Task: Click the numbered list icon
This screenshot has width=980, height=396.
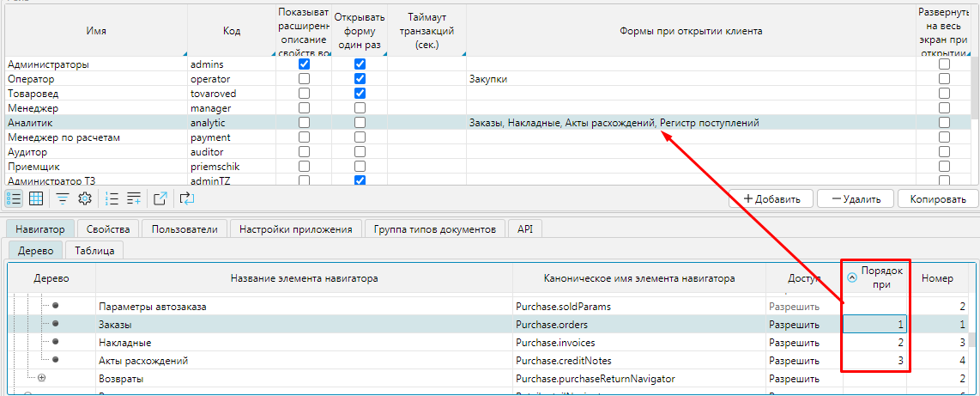Action: pyautogui.click(x=112, y=198)
